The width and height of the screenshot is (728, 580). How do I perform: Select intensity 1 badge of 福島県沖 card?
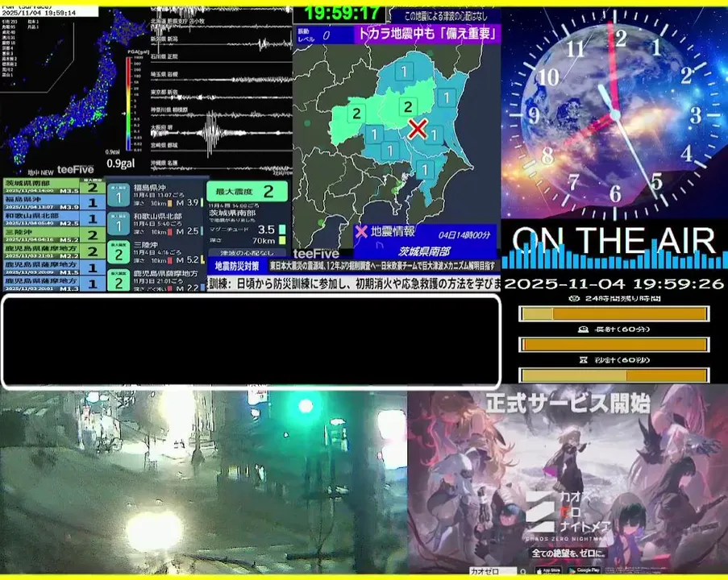pos(119,196)
